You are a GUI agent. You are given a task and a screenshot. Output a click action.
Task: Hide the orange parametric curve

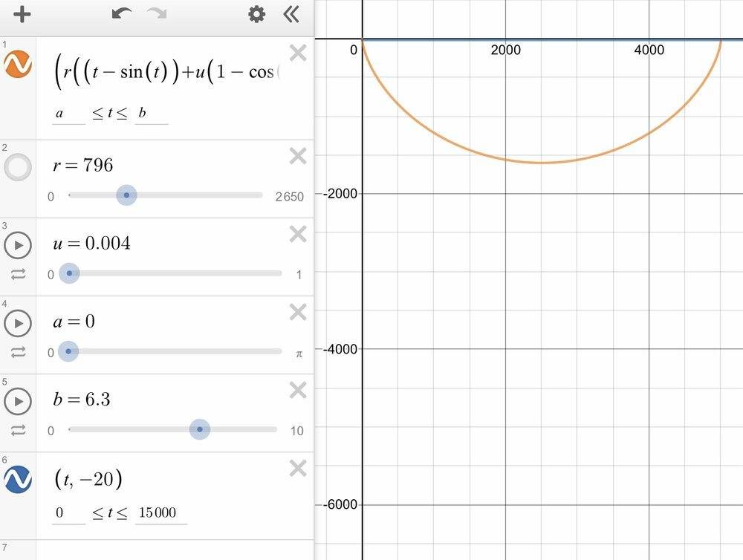pyautogui.click(x=18, y=65)
